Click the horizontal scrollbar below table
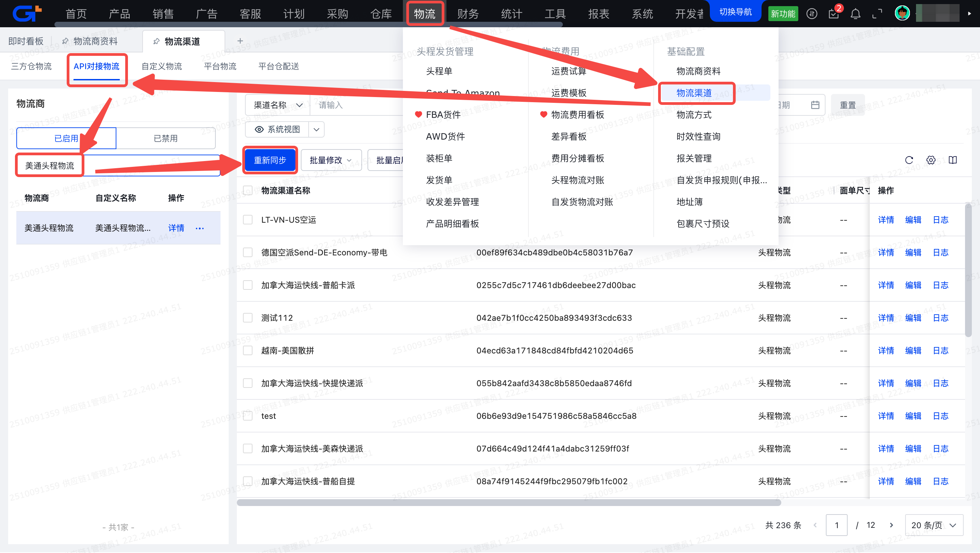980x553 pixels. click(509, 503)
